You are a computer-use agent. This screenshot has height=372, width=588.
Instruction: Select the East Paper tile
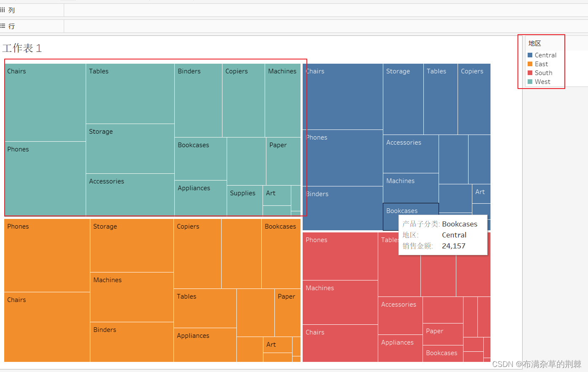(x=287, y=313)
